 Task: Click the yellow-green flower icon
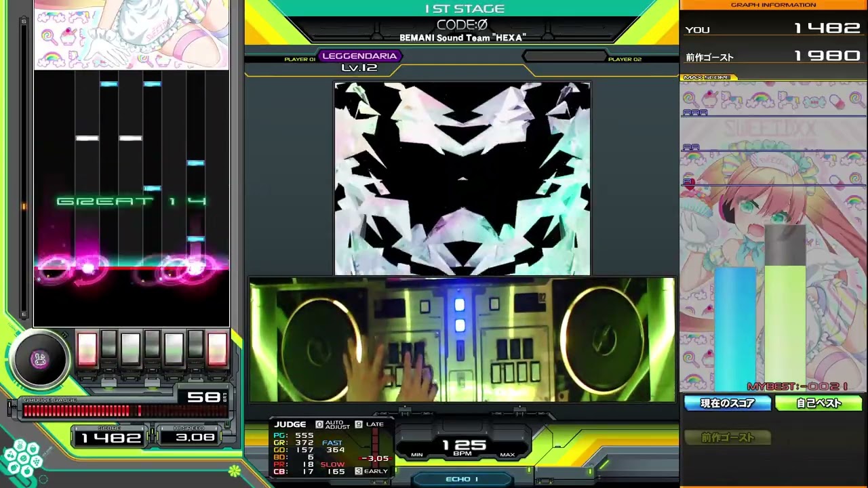pyautogui.click(x=235, y=470)
